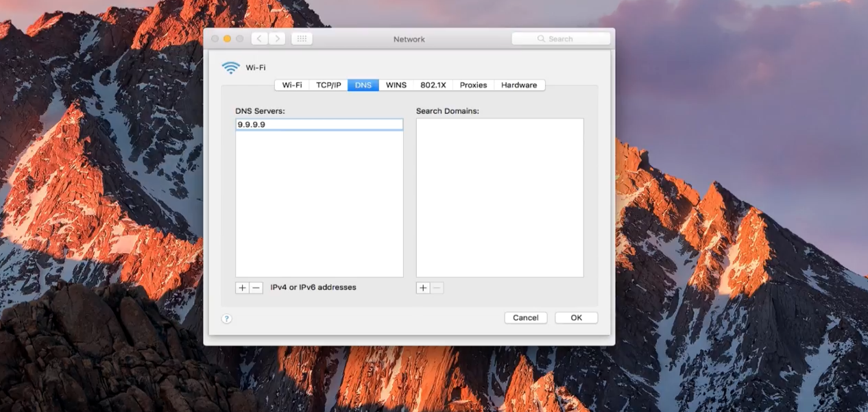The width and height of the screenshot is (868, 412).
Task: Open help with the question mark button
Action: 227,319
